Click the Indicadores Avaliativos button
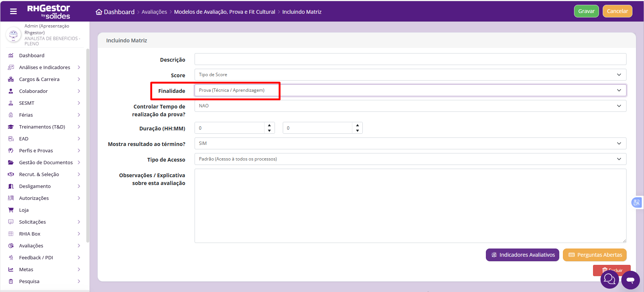644x292 pixels. coord(522,255)
